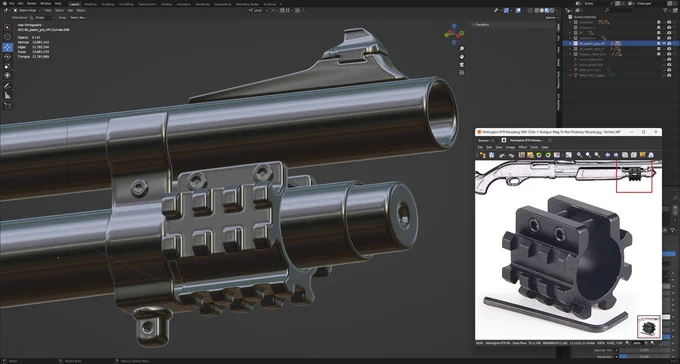680x364 pixels.
Task: Select the Measure tool in the left toolbar
Action: pyautogui.click(x=7, y=95)
